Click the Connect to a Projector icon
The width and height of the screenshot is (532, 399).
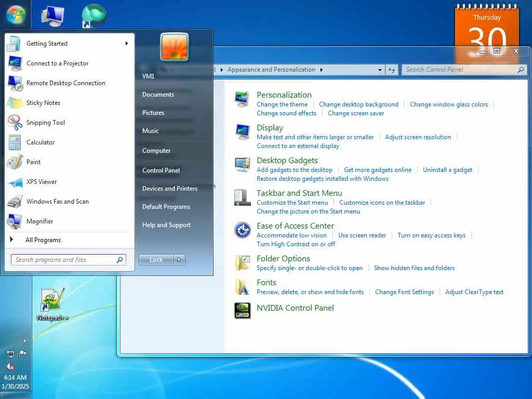coord(15,63)
